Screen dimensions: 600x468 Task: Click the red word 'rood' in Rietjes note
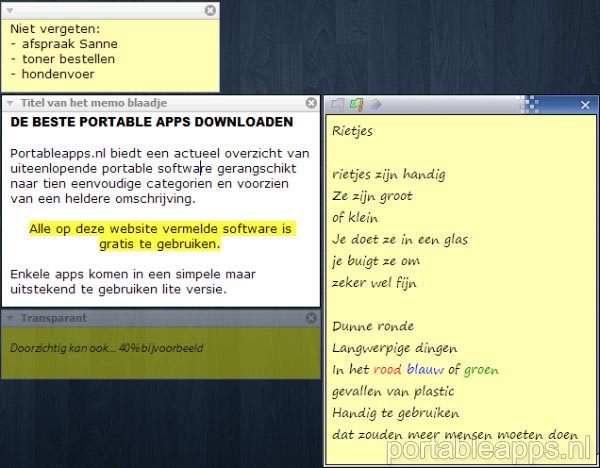tap(386, 370)
